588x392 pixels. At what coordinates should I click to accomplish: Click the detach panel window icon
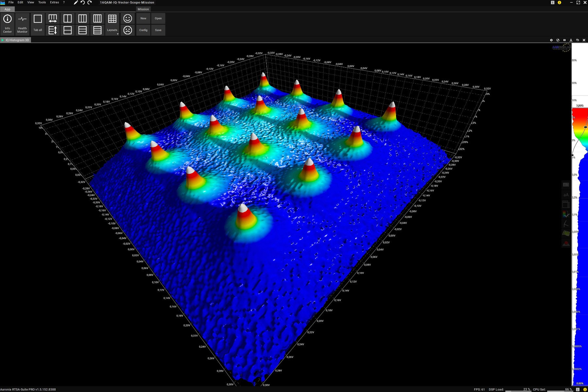tap(578, 40)
